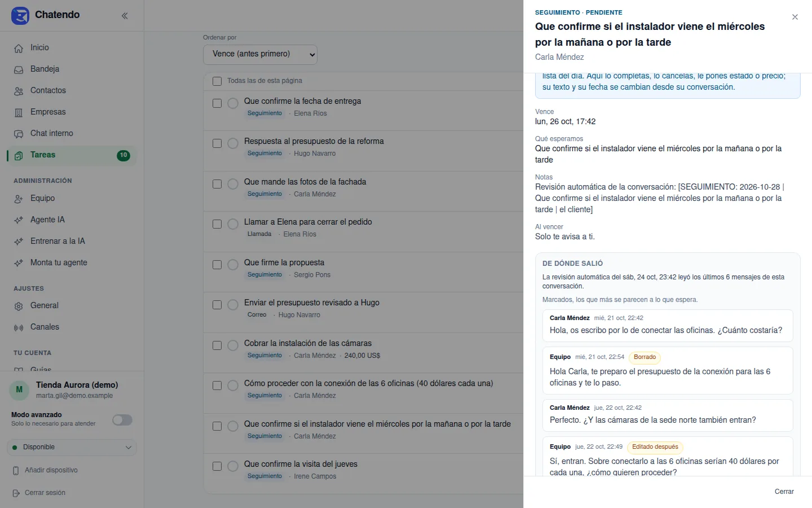This screenshot has height=508, width=812.
Task: Click the Añadir dispositivo link
Action: click(51, 470)
